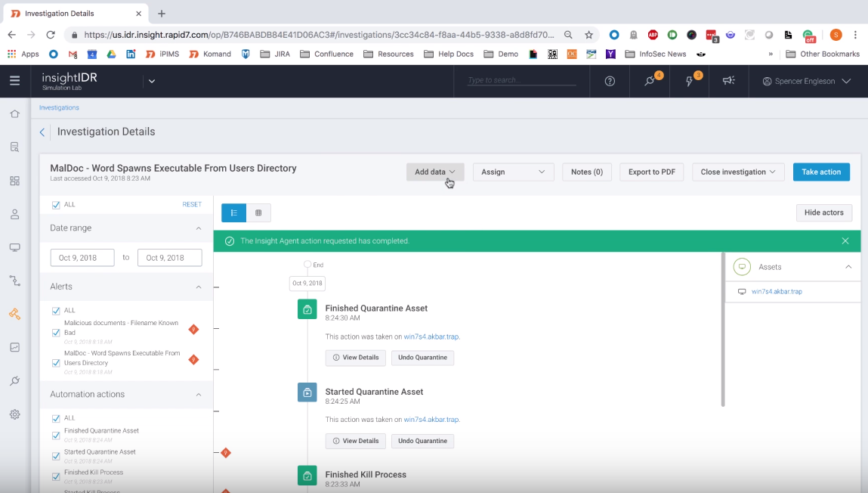868x493 pixels.
Task: Open a new browser tab
Action: click(x=162, y=14)
